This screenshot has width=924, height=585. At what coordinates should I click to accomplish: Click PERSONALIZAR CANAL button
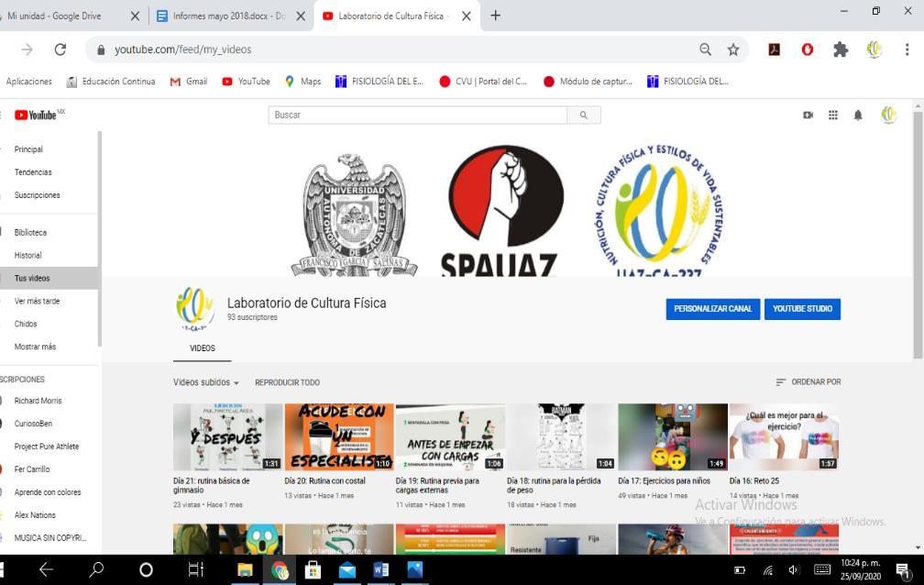pos(713,309)
